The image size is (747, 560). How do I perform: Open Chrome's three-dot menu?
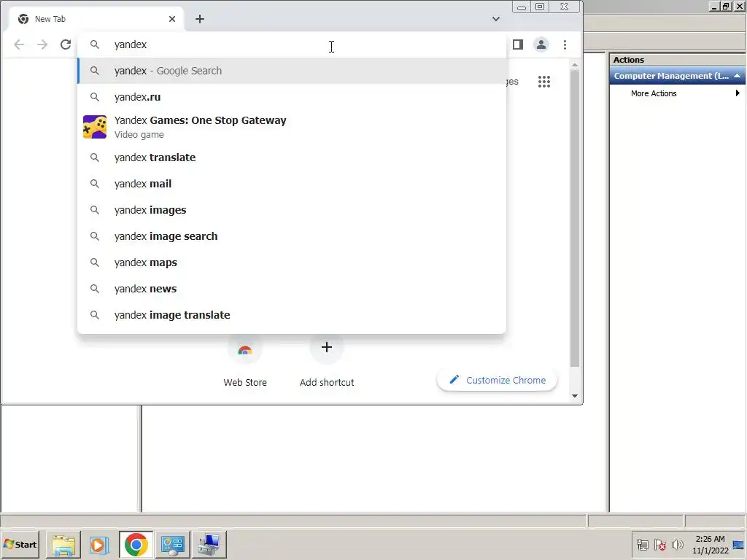(x=565, y=44)
